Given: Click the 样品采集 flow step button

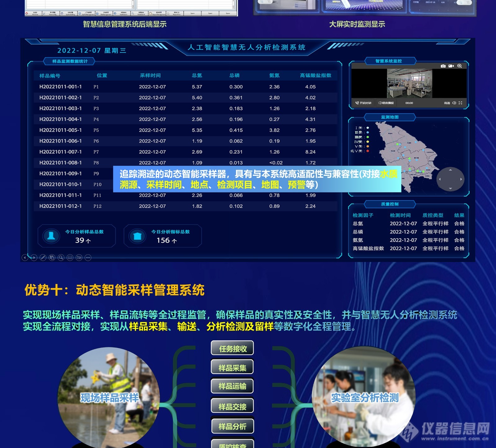Looking at the screenshot, I should [232, 367].
